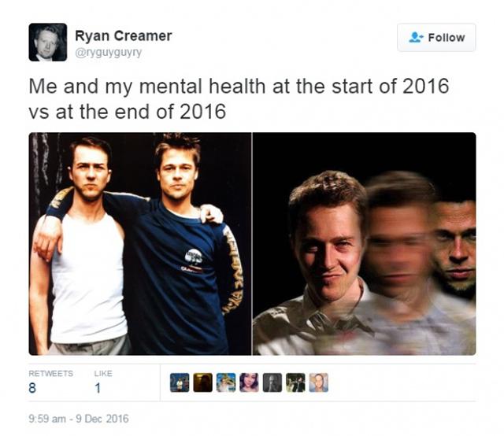
Task: Open the Ryan Creamer display name link
Action: (124, 35)
